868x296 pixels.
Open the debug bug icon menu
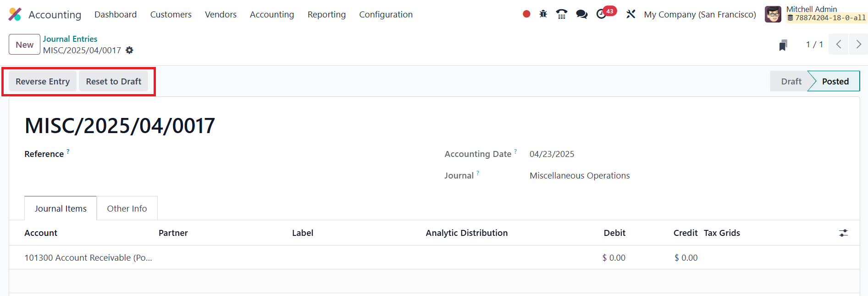point(543,14)
